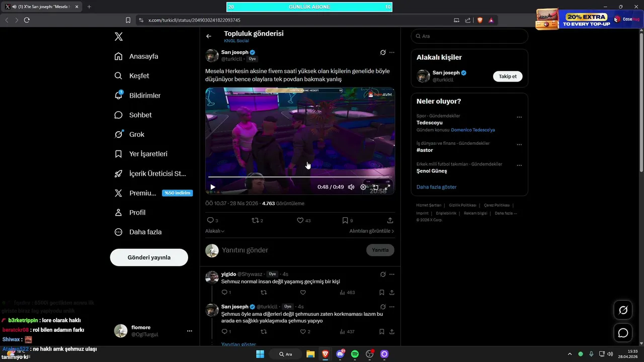Expand the Daha fazla sidebar menu

pyautogui.click(x=138, y=232)
